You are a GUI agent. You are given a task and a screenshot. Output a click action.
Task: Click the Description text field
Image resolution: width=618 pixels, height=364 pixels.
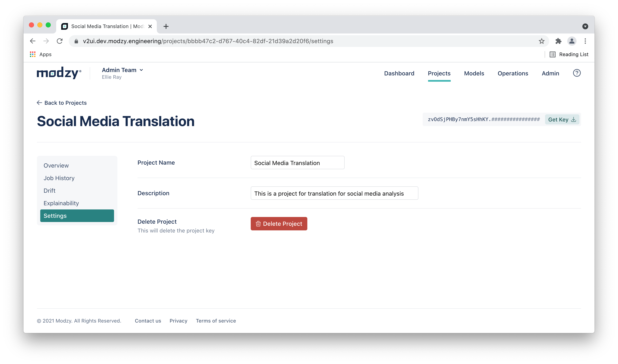click(334, 194)
